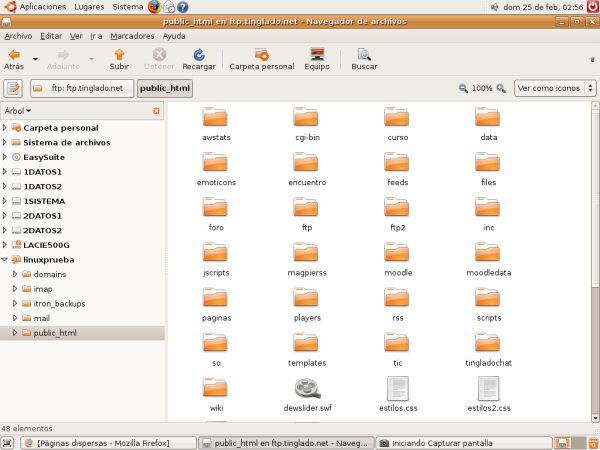Zoom in with the plus magnifier
Viewport: 600px width, 450px height.
(501, 88)
